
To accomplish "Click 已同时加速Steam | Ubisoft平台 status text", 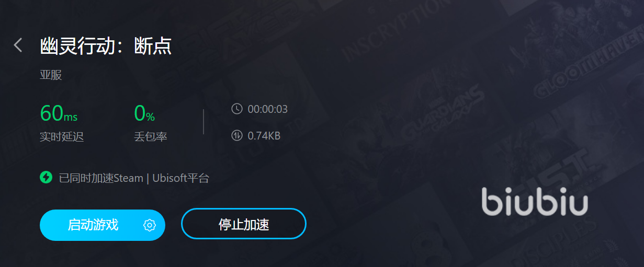I will 134,178.
